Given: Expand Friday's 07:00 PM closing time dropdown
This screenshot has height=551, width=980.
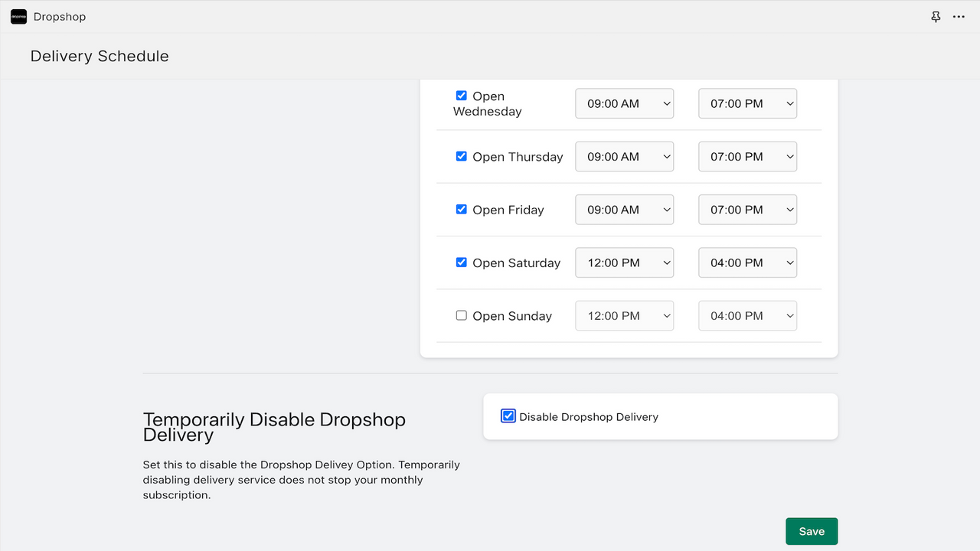Looking at the screenshot, I should (747, 209).
